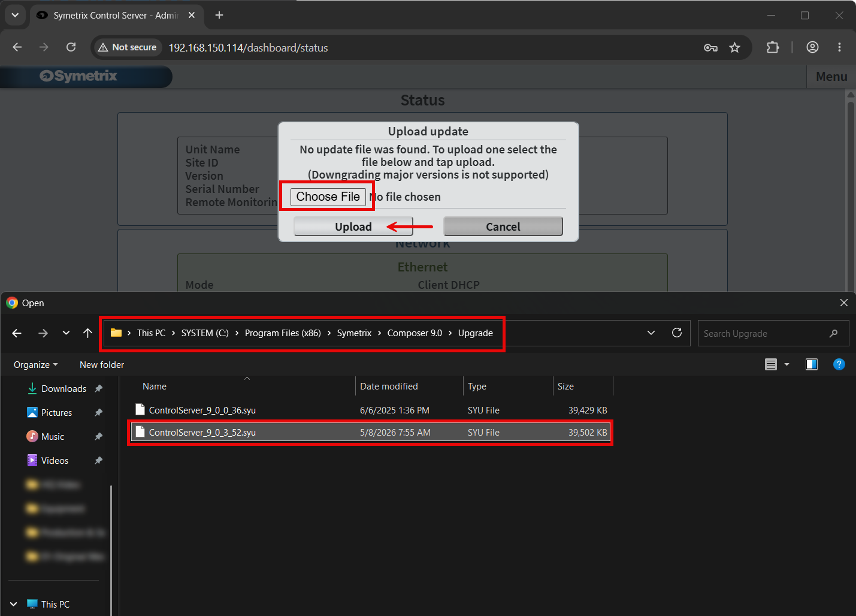Open the password manager key icon

pyautogui.click(x=710, y=47)
